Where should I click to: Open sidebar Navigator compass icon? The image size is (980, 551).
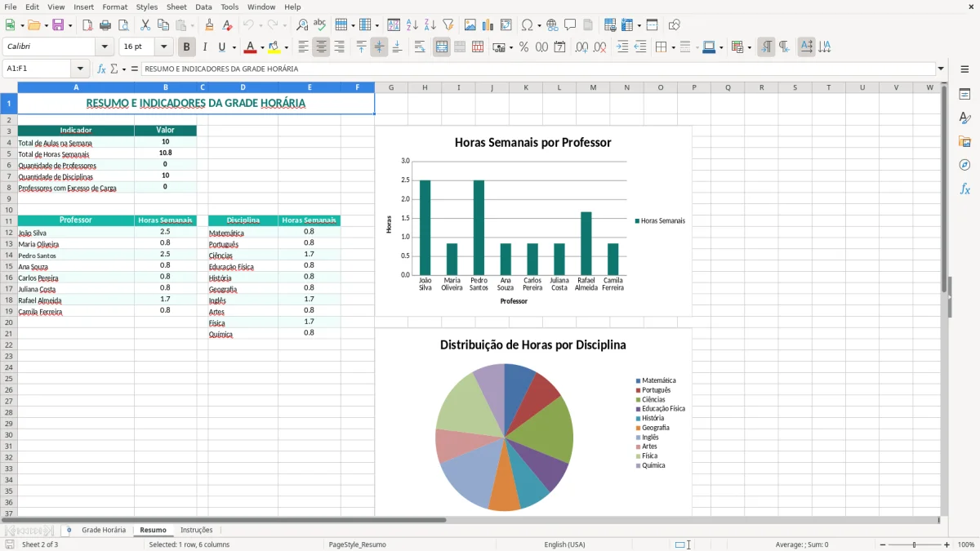pyautogui.click(x=964, y=165)
